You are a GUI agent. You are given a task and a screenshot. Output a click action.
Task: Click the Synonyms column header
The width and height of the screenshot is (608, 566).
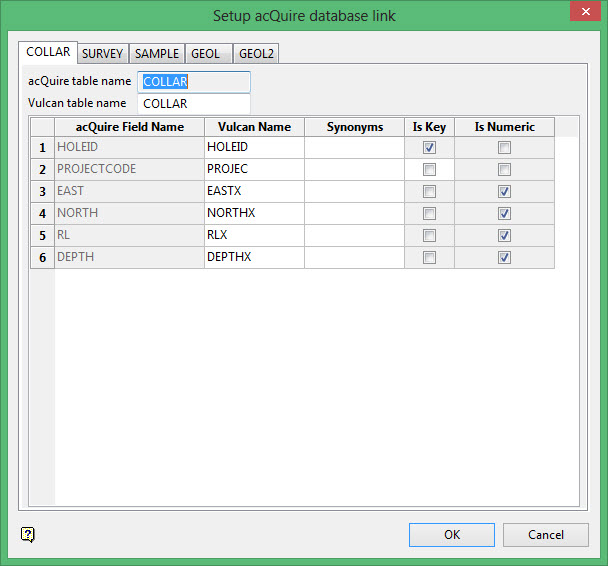tap(354, 127)
